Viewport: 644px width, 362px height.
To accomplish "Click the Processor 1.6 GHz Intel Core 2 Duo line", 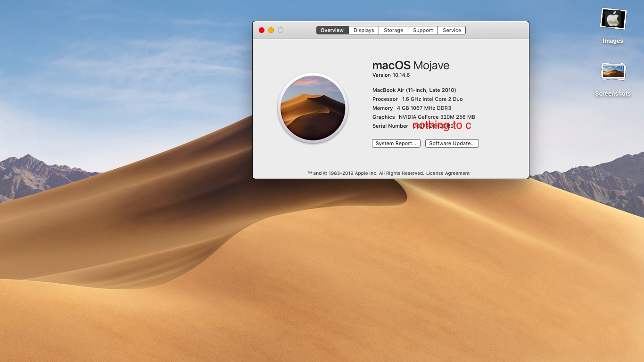I will (x=418, y=99).
